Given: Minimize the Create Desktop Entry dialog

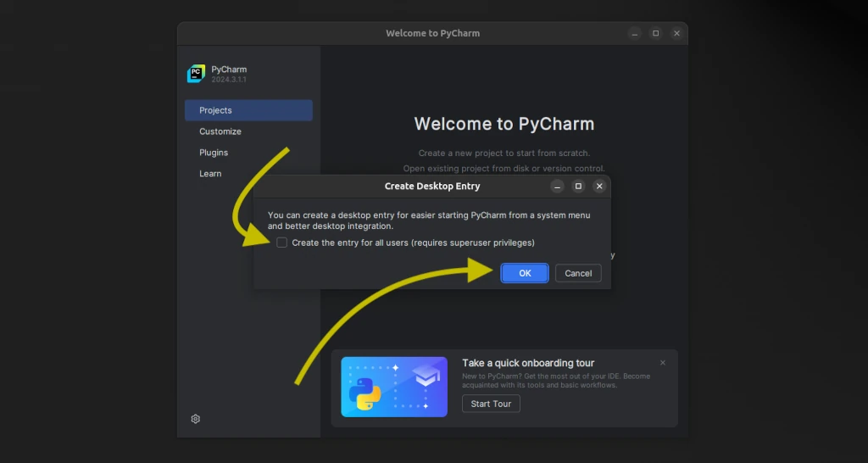Looking at the screenshot, I should [x=558, y=186].
